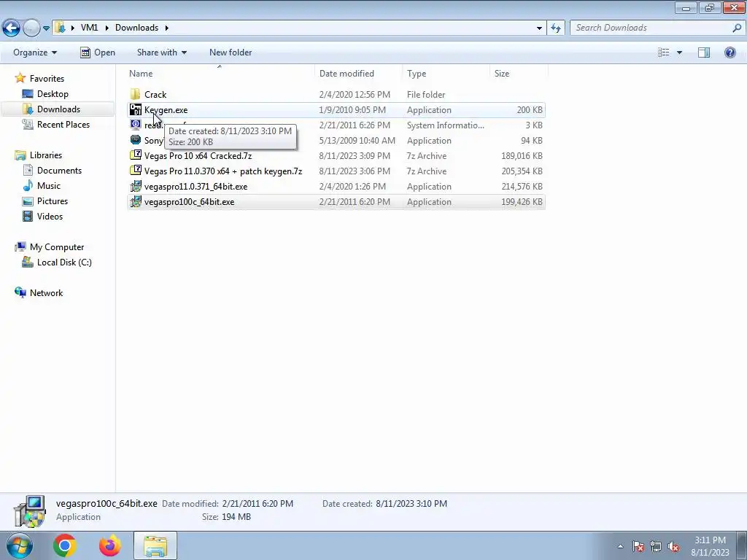
Task: Select the system information file icon
Action: pos(136,125)
